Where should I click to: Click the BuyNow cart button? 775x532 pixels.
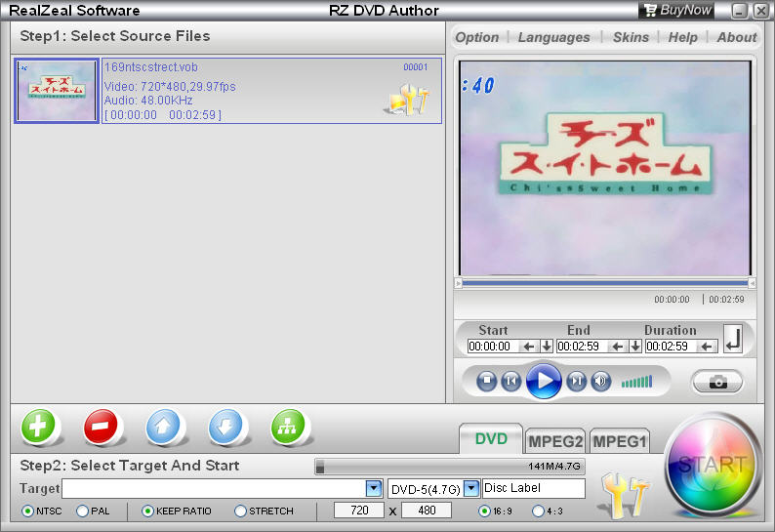pyautogui.click(x=676, y=10)
